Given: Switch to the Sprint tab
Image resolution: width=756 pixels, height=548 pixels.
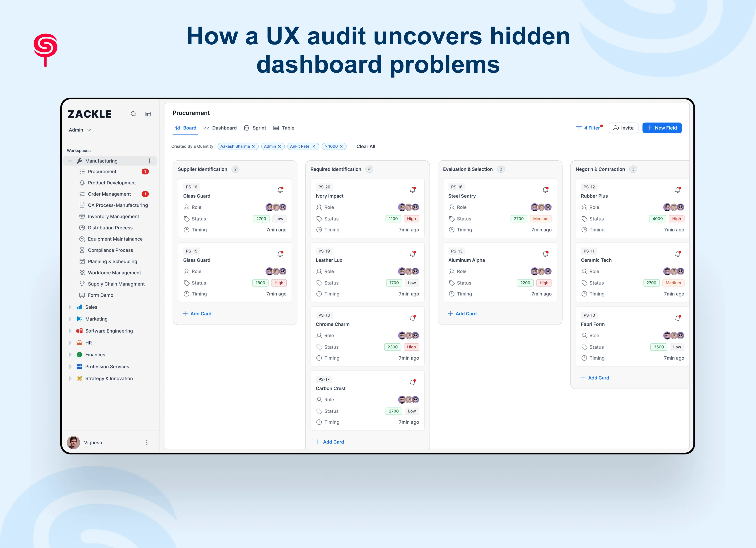Looking at the screenshot, I should [255, 128].
